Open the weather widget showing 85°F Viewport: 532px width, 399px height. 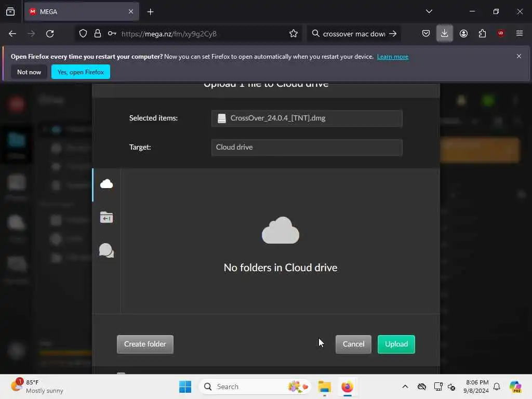(x=37, y=387)
